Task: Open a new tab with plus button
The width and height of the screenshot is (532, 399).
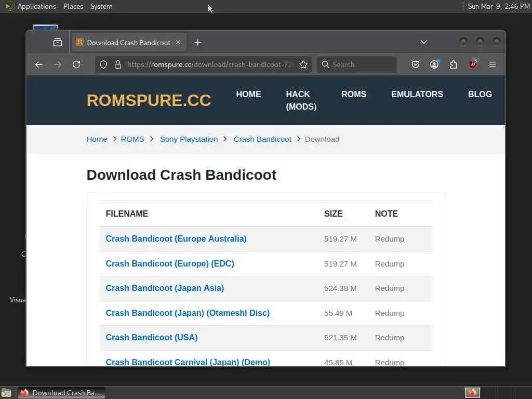Action: 198,43
